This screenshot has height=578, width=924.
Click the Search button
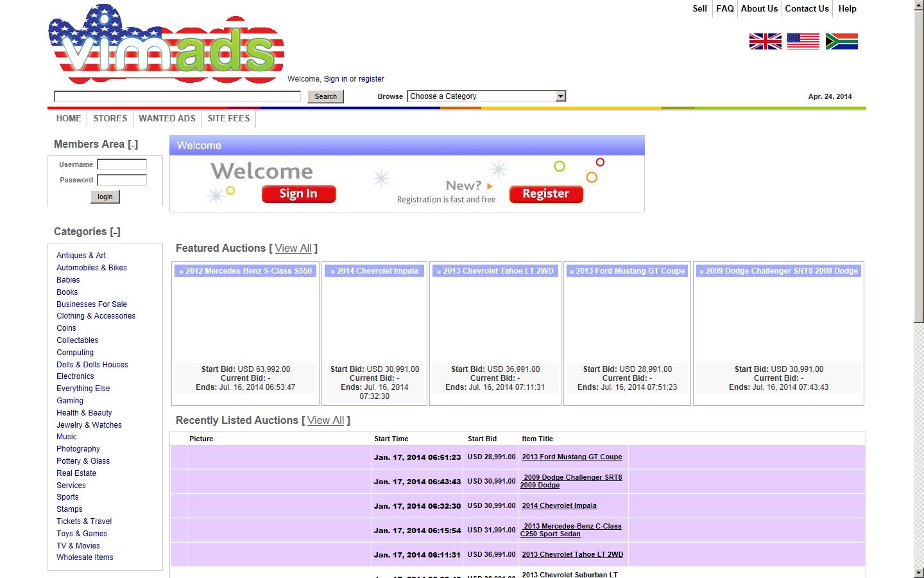click(x=325, y=96)
